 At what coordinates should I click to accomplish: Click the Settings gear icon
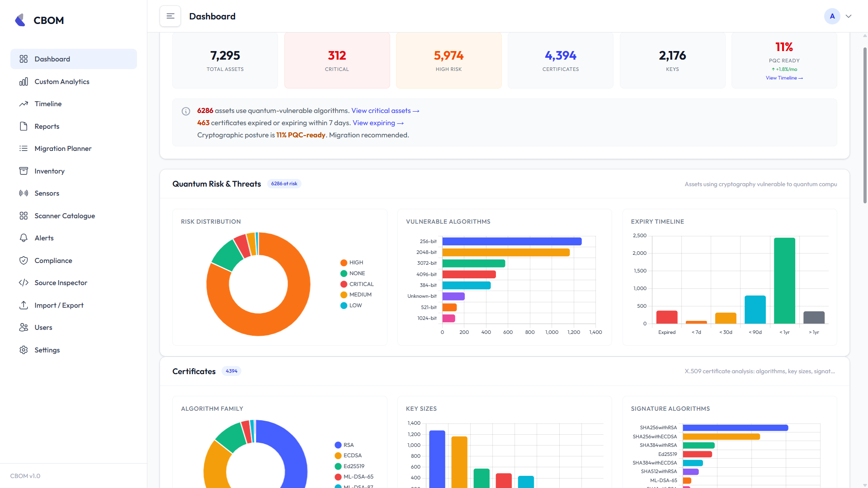click(24, 350)
